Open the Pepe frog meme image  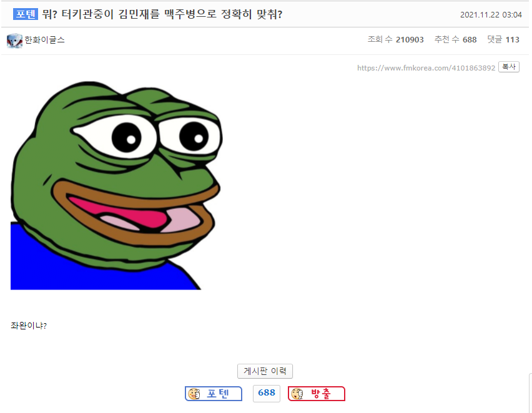[116, 185]
